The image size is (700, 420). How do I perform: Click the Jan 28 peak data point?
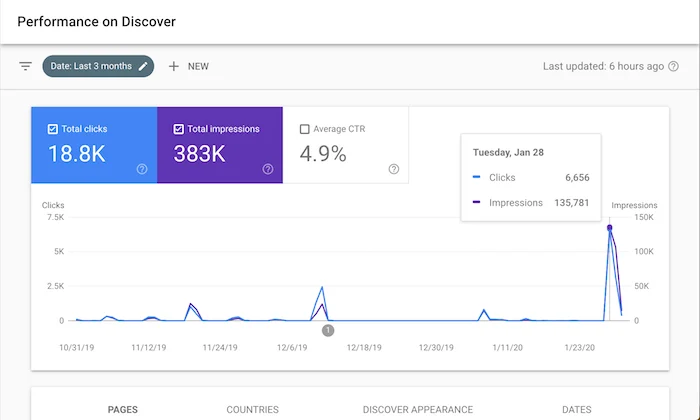(609, 228)
